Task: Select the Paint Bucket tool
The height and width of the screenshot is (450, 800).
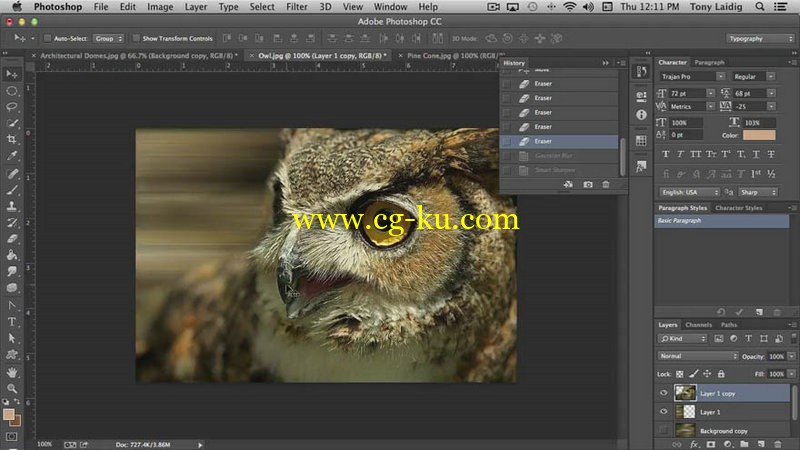Action: pyautogui.click(x=12, y=255)
